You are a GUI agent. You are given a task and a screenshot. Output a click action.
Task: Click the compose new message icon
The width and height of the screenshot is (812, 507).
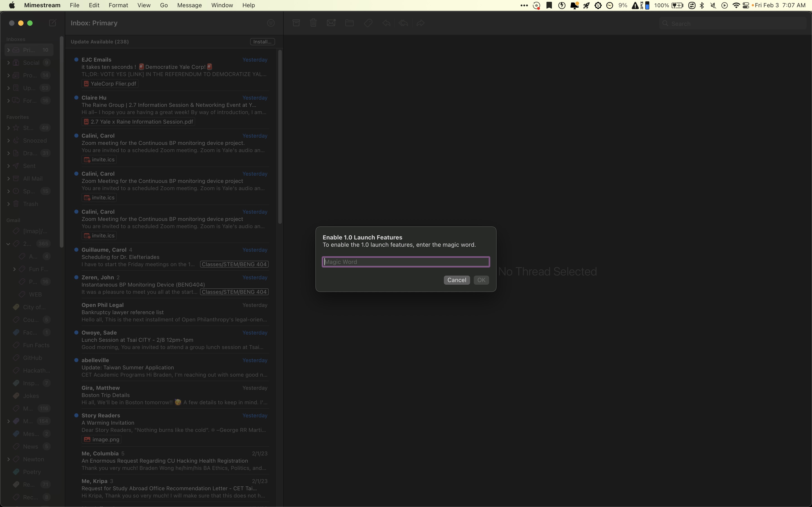tap(52, 23)
